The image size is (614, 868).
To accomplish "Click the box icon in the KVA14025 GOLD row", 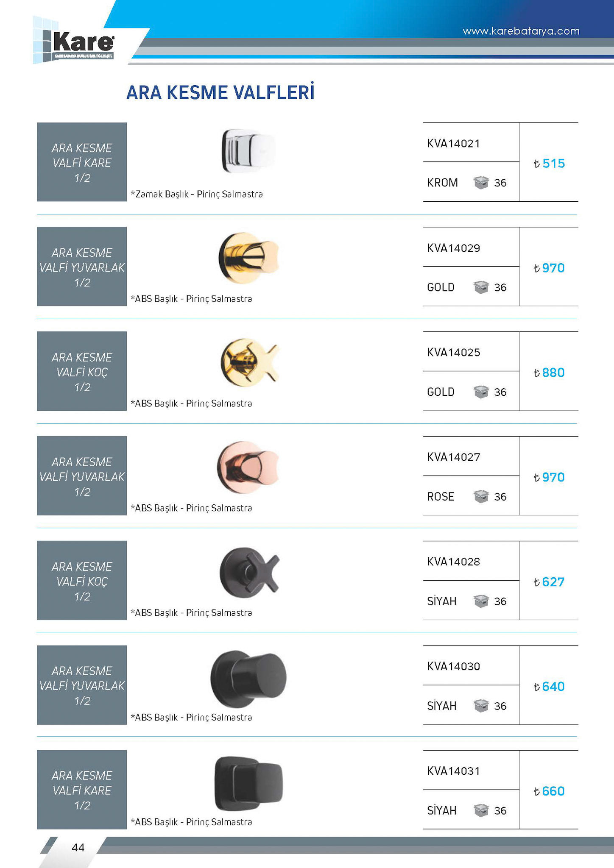I will pos(481,392).
